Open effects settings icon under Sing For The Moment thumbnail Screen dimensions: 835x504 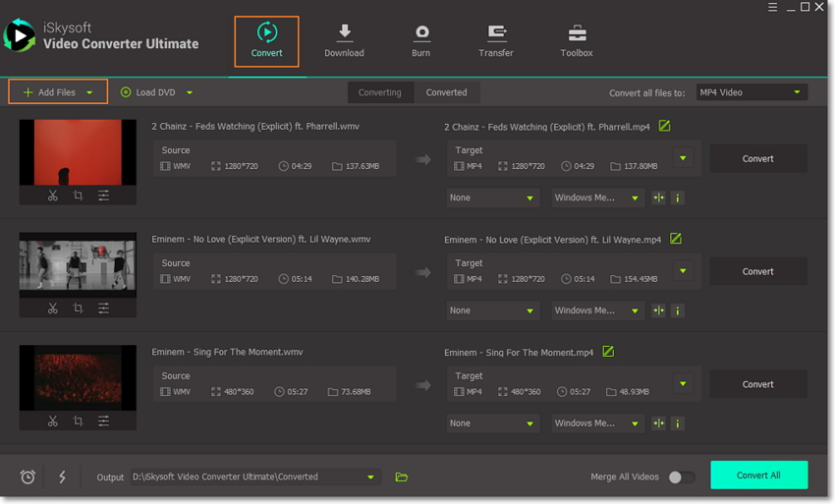103,421
